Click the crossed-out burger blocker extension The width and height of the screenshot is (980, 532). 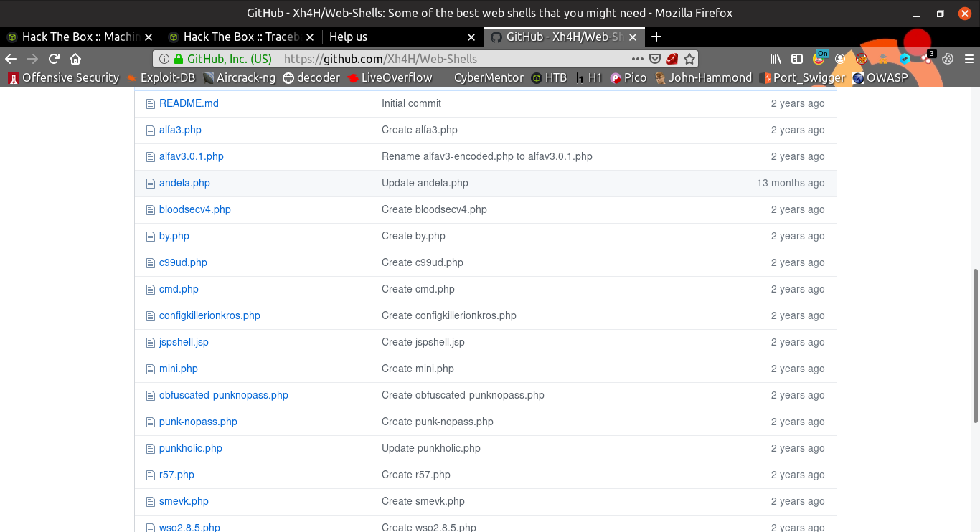tap(862, 59)
